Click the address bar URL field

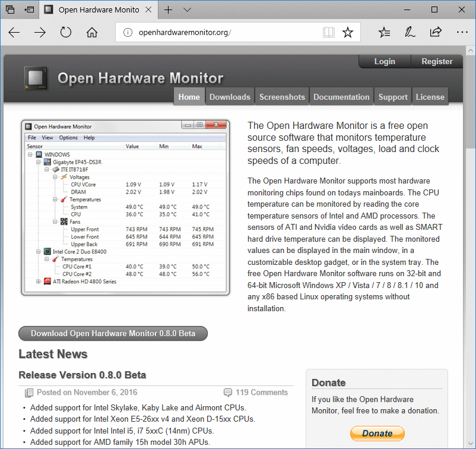pyautogui.click(x=229, y=32)
